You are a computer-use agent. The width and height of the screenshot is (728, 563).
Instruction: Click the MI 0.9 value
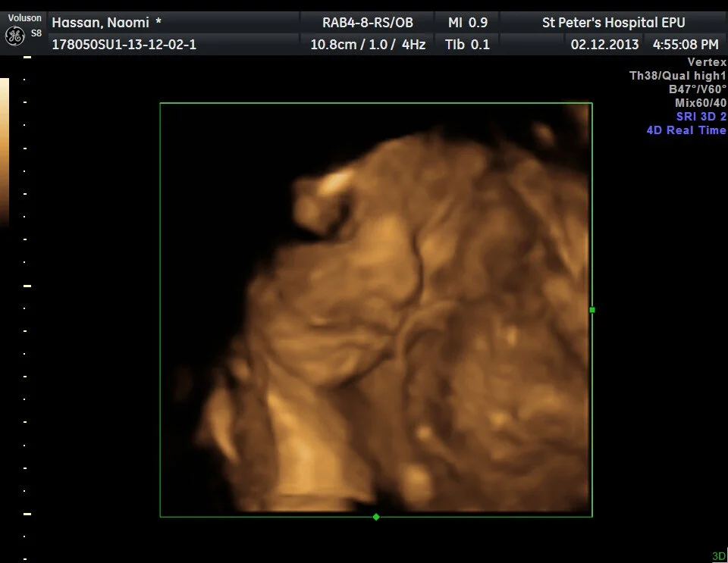coord(468,22)
